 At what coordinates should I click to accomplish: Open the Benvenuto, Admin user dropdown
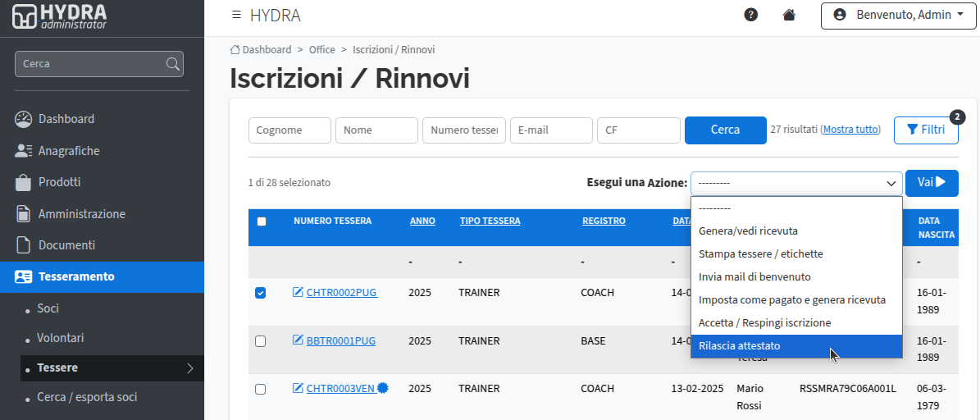click(x=898, y=15)
